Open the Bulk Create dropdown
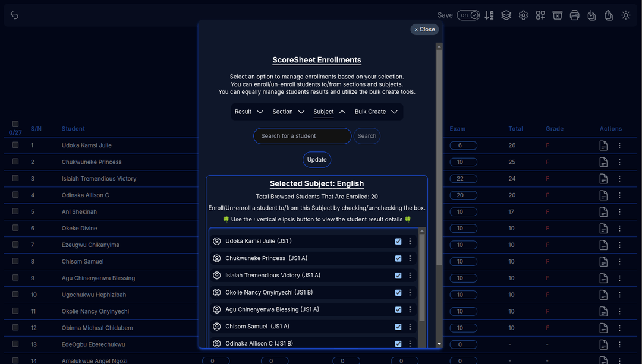This screenshot has height=364, width=642. tap(374, 112)
